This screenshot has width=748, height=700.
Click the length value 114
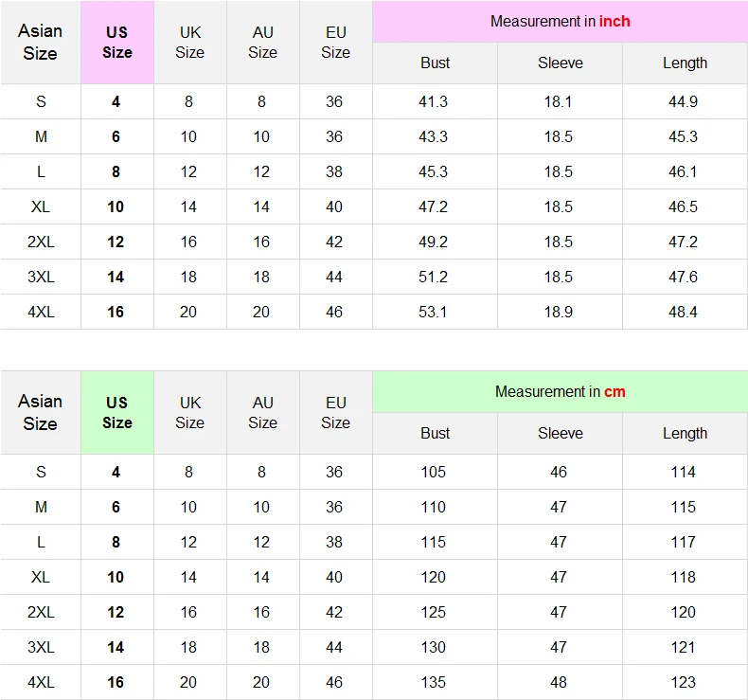pos(683,472)
